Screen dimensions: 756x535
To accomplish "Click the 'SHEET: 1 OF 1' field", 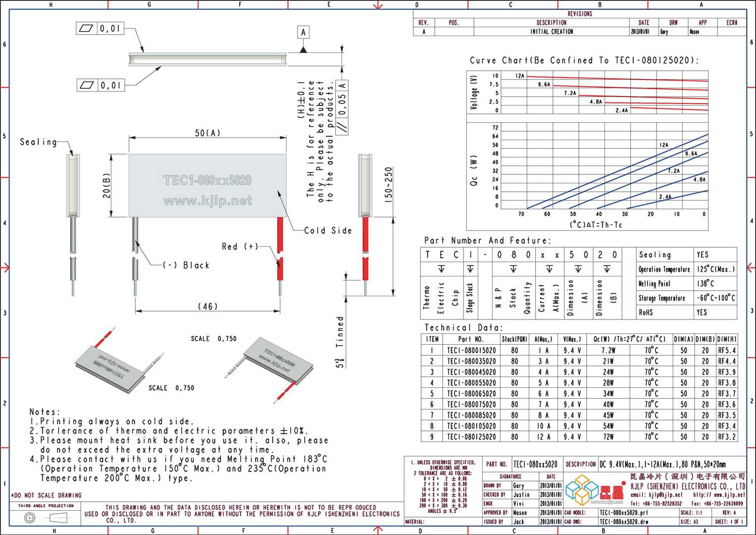I will (729, 522).
